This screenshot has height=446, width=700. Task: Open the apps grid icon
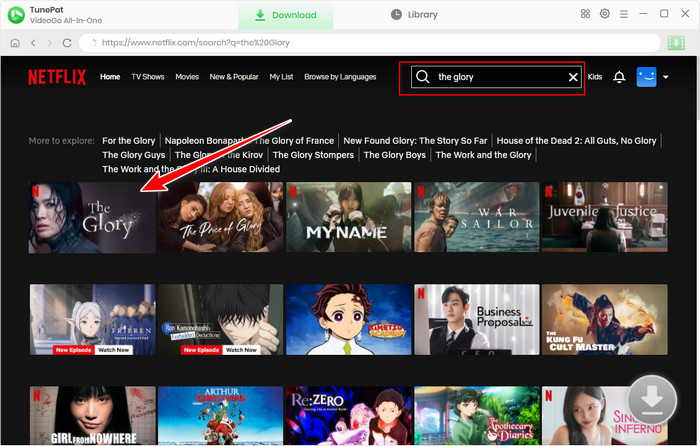[586, 14]
